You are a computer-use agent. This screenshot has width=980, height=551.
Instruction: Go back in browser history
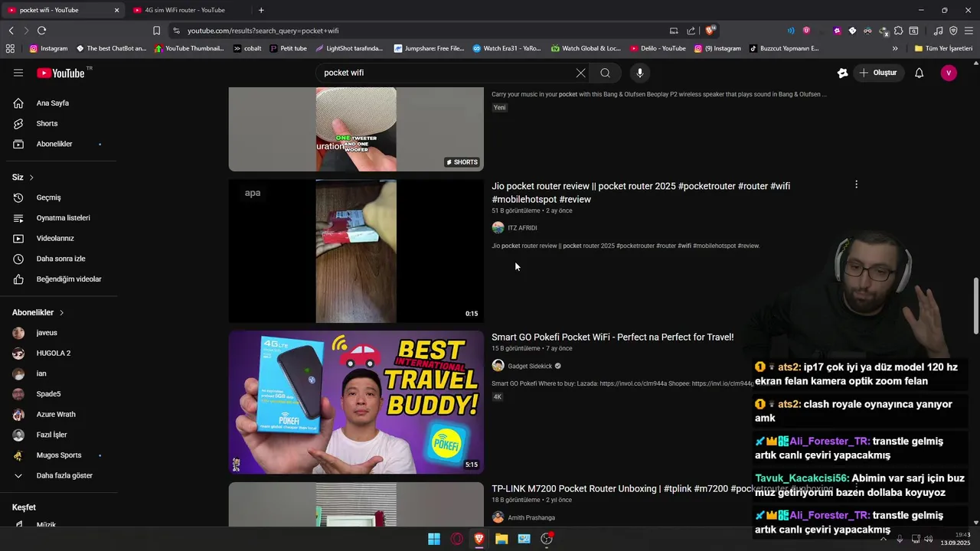pyautogui.click(x=11, y=31)
